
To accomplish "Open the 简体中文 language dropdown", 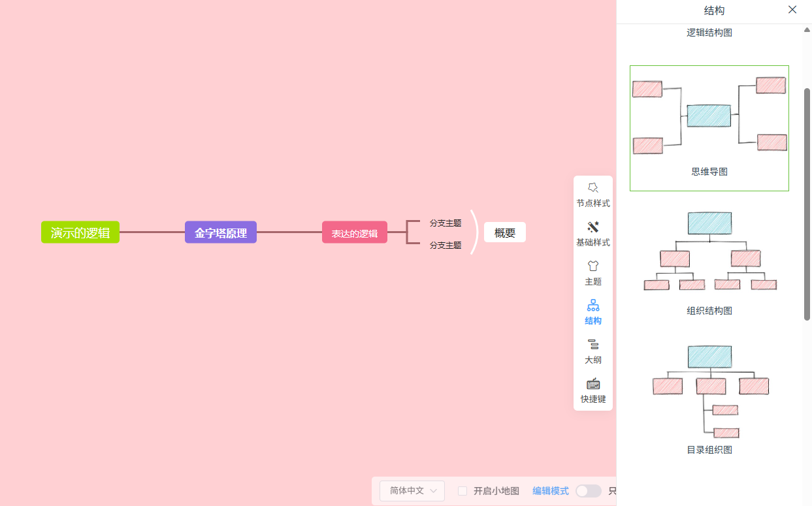I will coord(412,491).
